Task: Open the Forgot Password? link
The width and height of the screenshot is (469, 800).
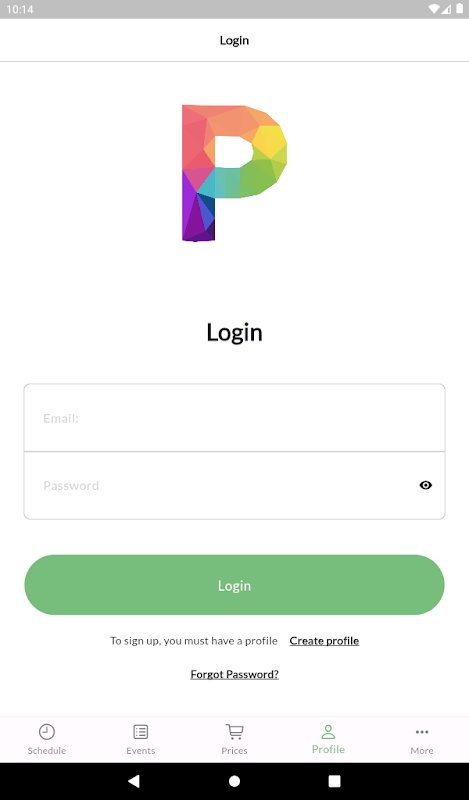Action: 234,674
